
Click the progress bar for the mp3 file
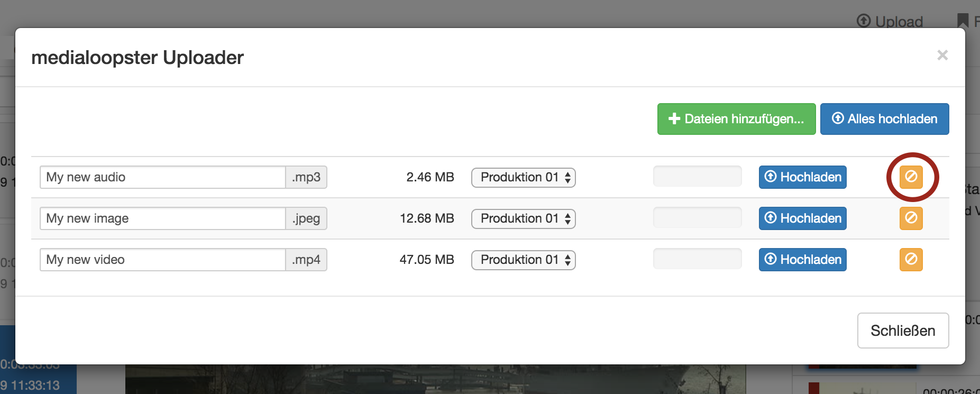tap(697, 176)
